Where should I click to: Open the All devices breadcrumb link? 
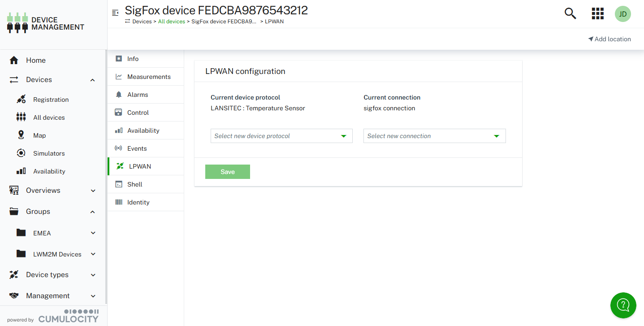coord(172,21)
